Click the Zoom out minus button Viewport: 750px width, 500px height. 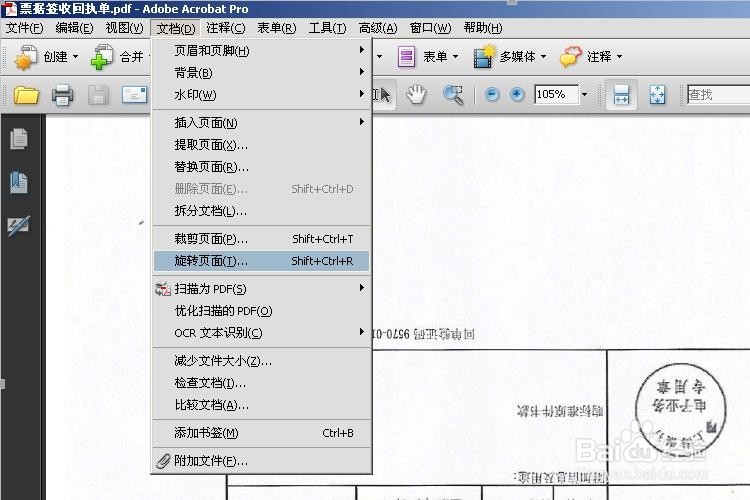click(x=492, y=94)
